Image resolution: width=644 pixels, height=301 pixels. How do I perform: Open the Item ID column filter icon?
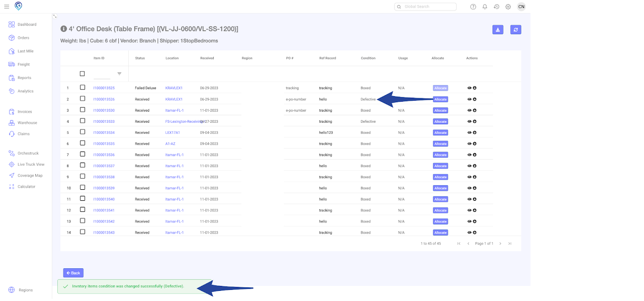pyautogui.click(x=119, y=73)
